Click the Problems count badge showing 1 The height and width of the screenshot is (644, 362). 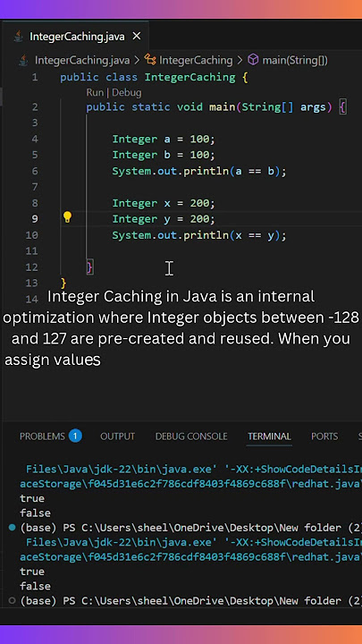(x=75, y=436)
